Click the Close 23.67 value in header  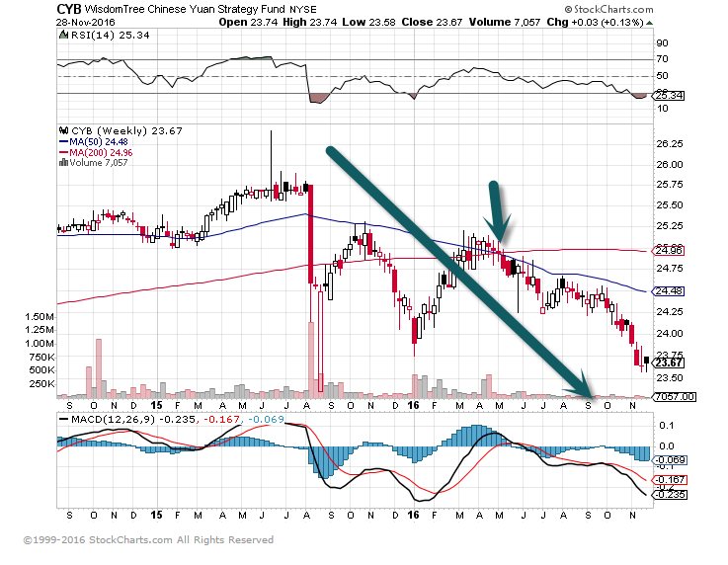(432, 23)
